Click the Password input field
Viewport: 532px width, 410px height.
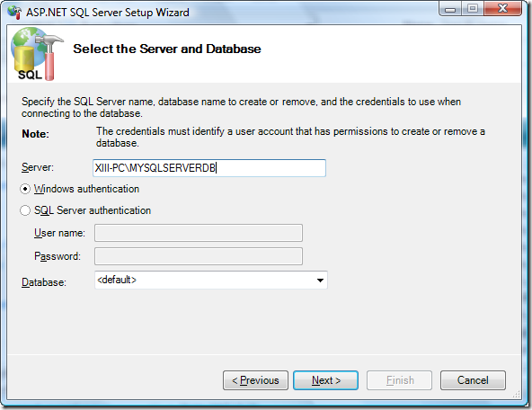pos(199,256)
